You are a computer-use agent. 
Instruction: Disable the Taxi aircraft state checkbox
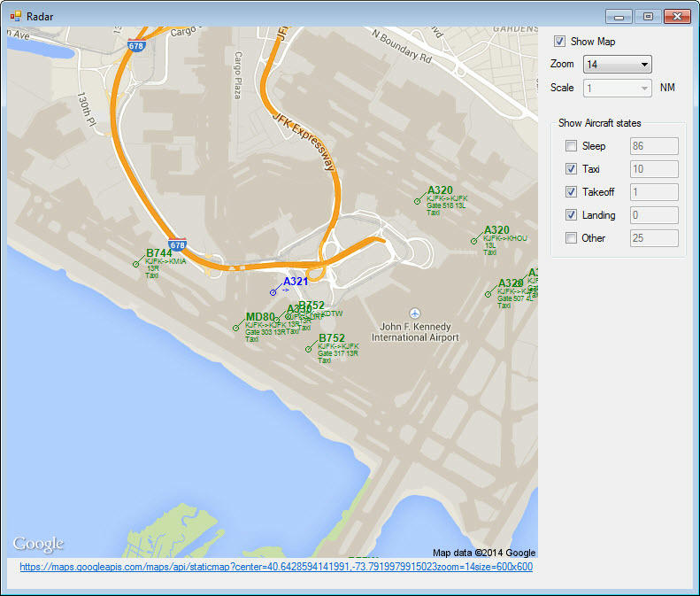point(571,169)
